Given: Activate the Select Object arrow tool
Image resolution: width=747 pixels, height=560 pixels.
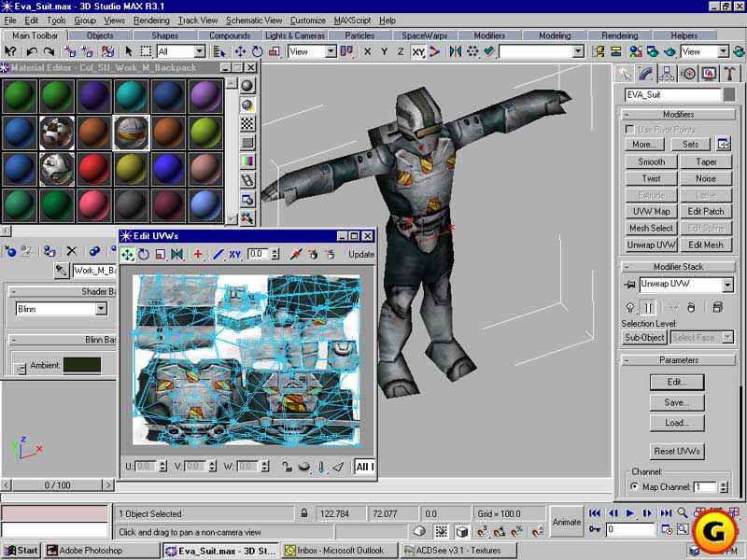Looking at the screenshot, I should pos(129,51).
